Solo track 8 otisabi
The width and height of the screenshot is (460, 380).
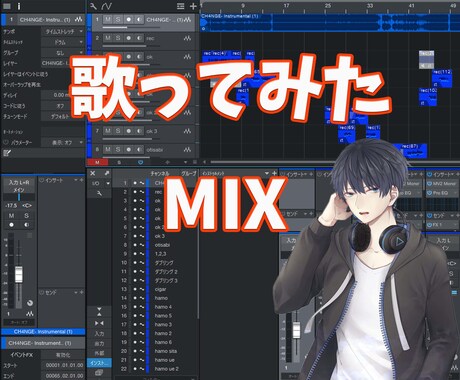pyautogui.click(x=118, y=149)
